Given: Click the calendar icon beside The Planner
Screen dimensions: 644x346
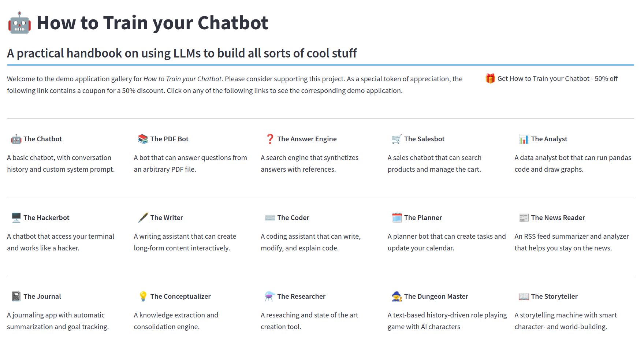Looking at the screenshot, I should [x=397, y=218].
